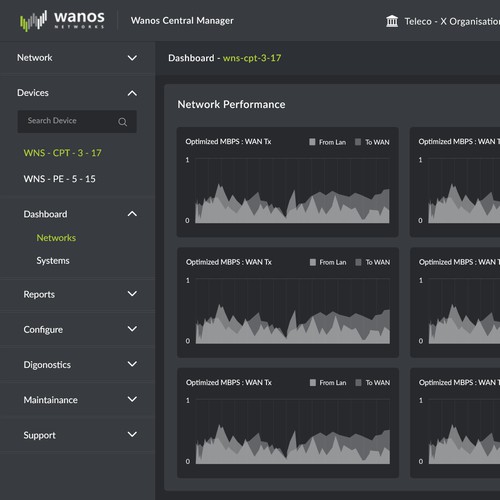This screenshot has height=500, width=500.
Task: Select device WNS - CPT - 3 - 17
Action: click(62, 153)
